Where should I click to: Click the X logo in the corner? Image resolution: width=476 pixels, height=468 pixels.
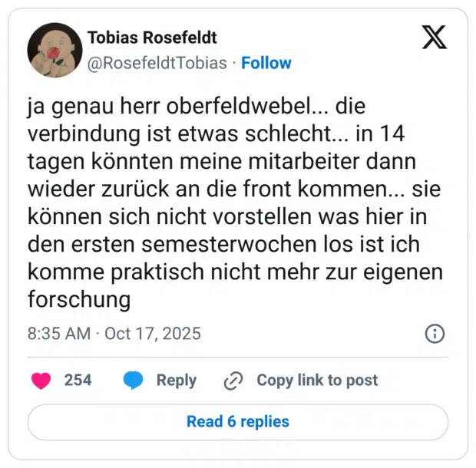[434, 38]
